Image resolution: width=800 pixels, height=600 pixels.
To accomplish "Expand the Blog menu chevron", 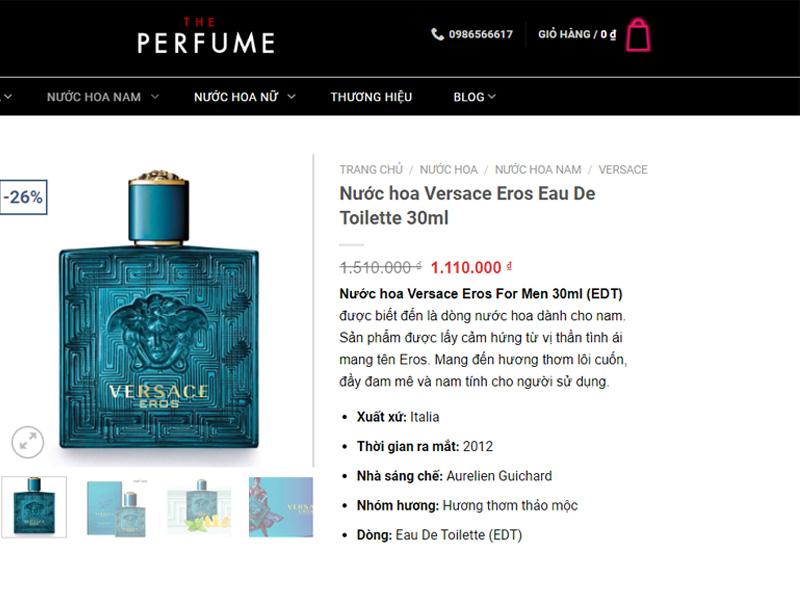I will point(491,96).
